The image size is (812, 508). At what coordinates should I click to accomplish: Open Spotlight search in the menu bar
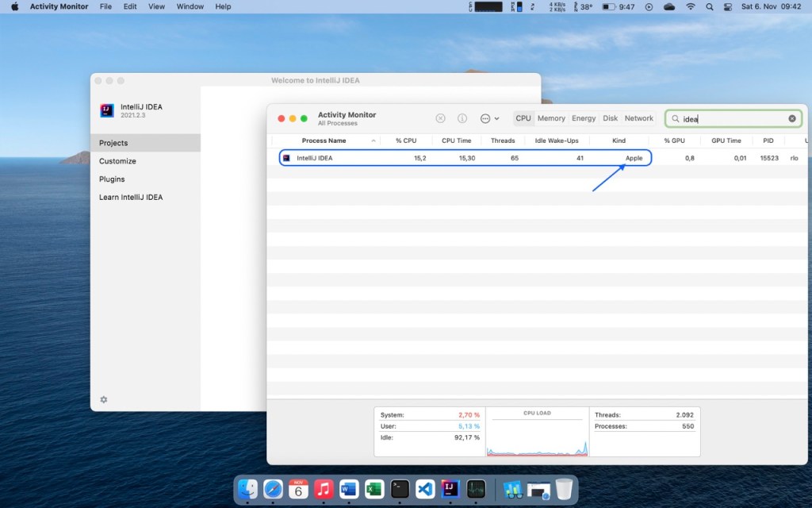pos(709,6)
